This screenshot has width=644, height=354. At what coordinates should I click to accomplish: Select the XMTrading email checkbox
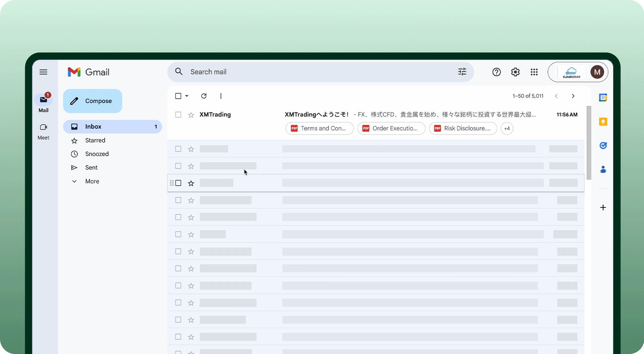178,115
